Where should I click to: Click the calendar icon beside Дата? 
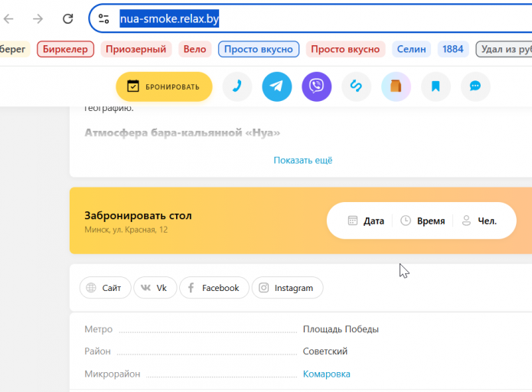coord(353,220)
